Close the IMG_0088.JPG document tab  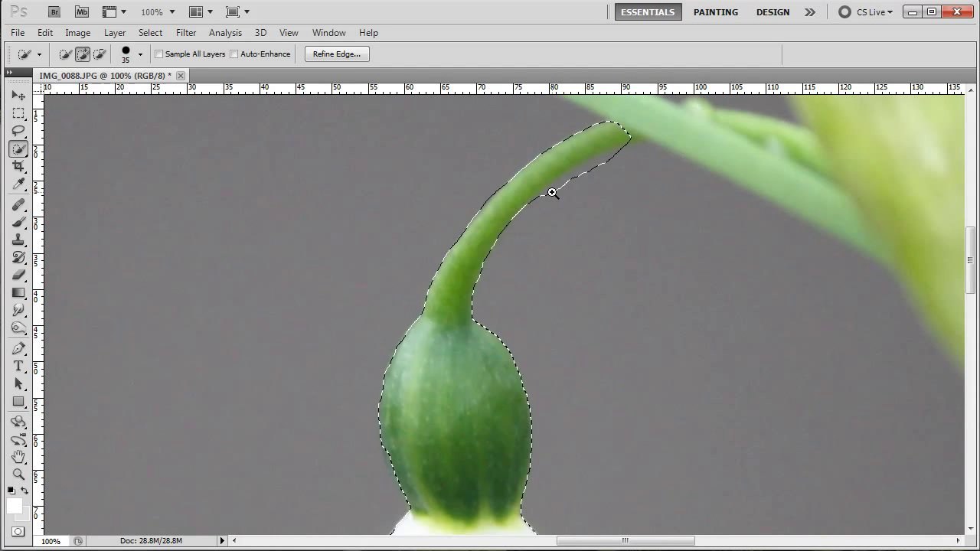coord(181,76)
